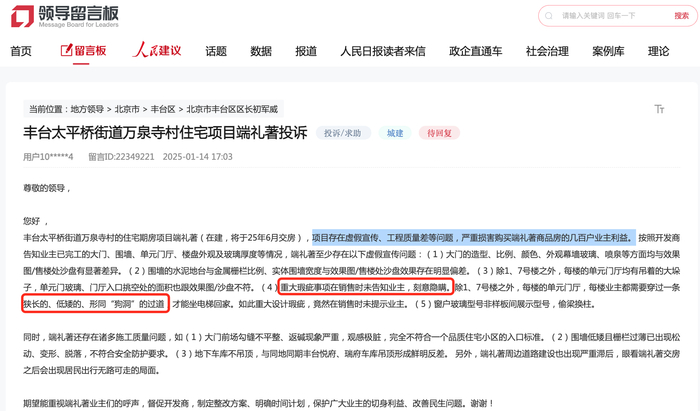This screenshot has height=411, width=700.
Task: Click the red 搜索 search button
Action: point(681,16)
